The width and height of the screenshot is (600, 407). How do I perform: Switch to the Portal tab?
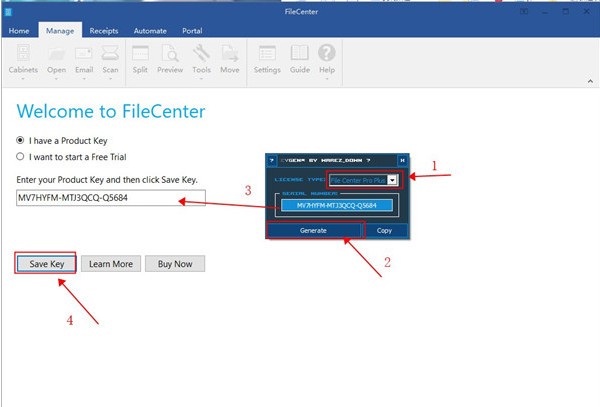tap(192, 31)
